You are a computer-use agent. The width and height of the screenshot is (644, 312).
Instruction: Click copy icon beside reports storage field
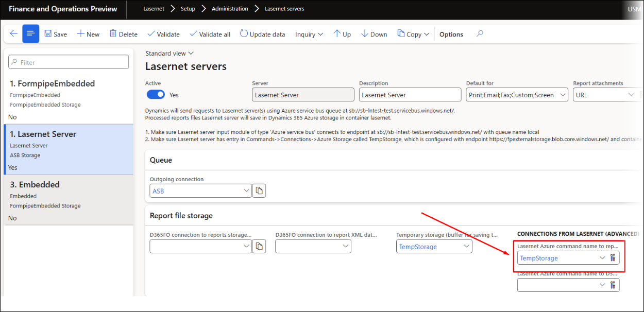pos(260,246)
